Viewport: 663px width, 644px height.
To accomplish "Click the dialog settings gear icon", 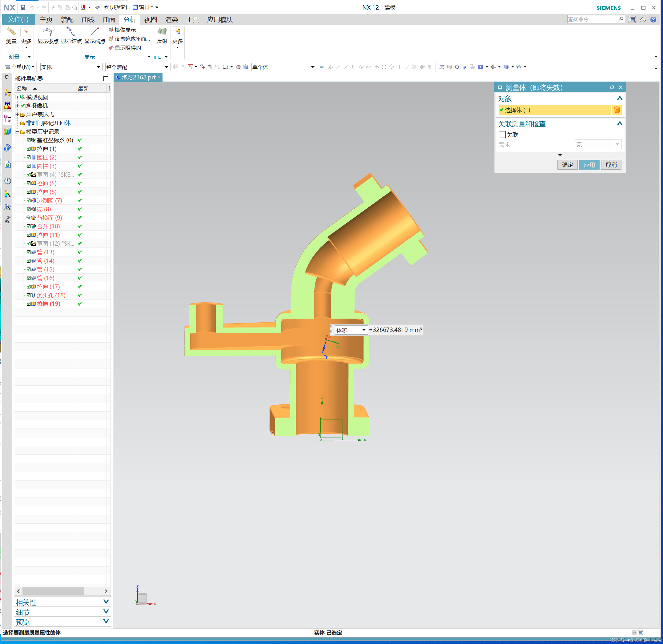I will tap(500, 87).
